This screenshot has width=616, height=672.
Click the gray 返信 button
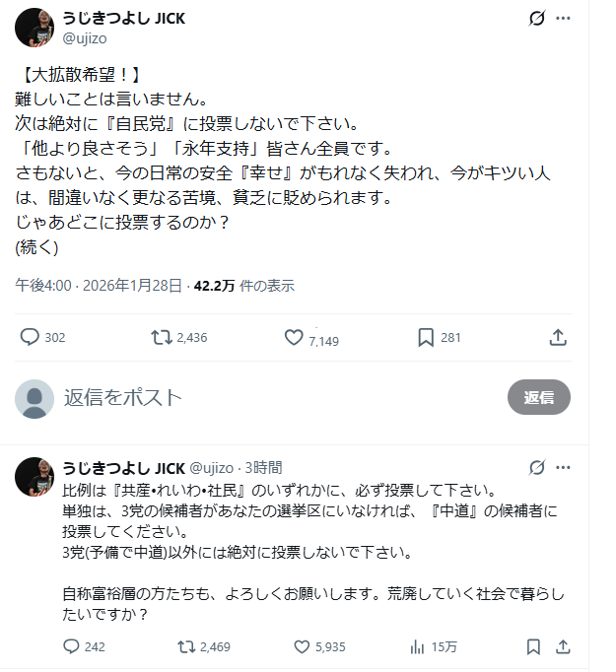(x=538, y=397)
